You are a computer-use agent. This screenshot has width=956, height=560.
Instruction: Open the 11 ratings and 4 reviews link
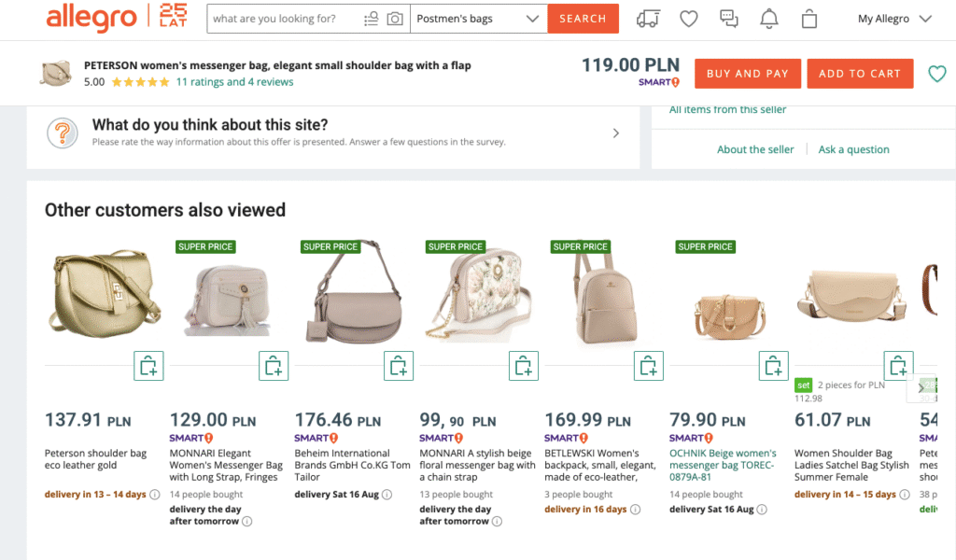pyautogui.click(x=234, y=82)
